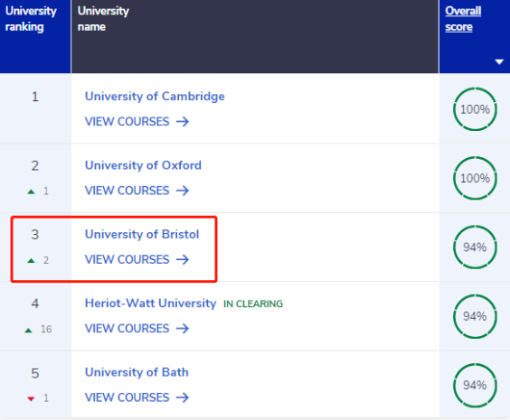Click the arrow icon beside Heriot-Watt View Courses
This screenshot has height=420, width=510.
[183, 329]
